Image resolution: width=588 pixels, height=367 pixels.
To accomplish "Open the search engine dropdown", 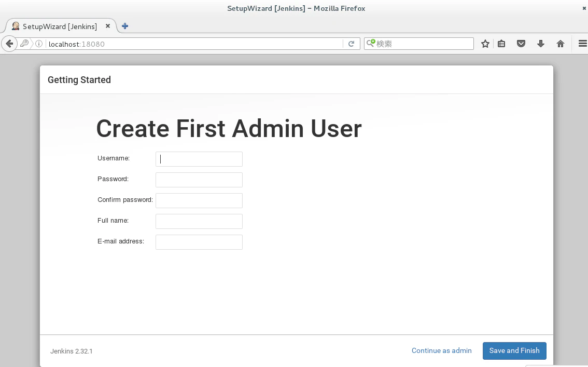I will tap(371, 43).
